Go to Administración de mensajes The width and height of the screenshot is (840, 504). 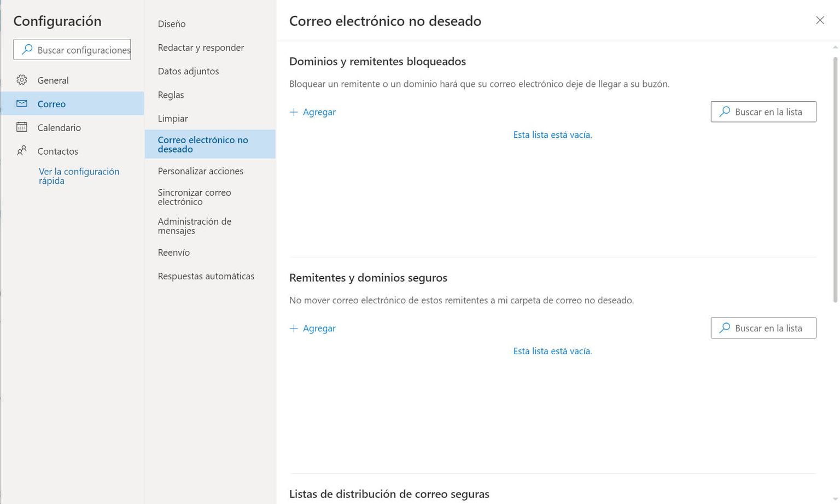click(x=210, y=226)
